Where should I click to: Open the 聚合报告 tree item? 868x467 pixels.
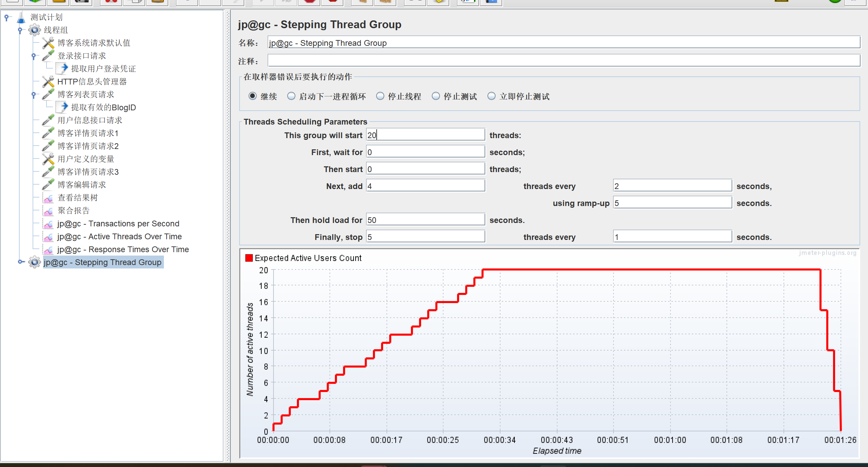[73, 211]
